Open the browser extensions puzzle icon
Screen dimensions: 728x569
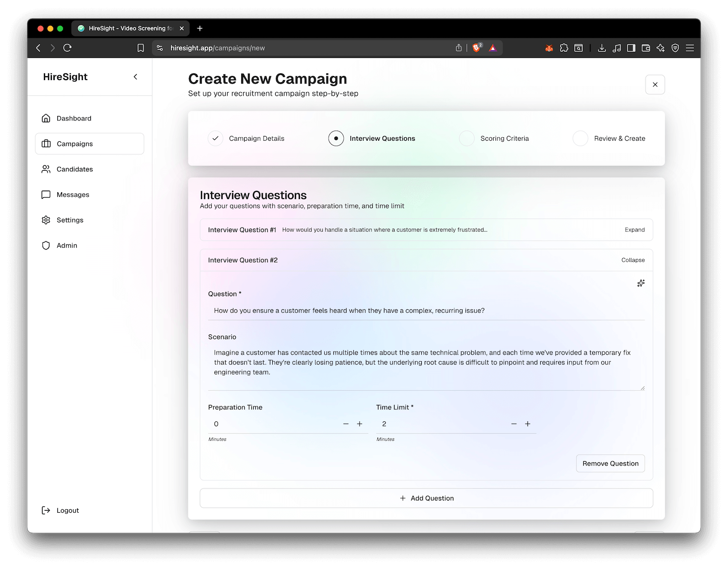564,48
